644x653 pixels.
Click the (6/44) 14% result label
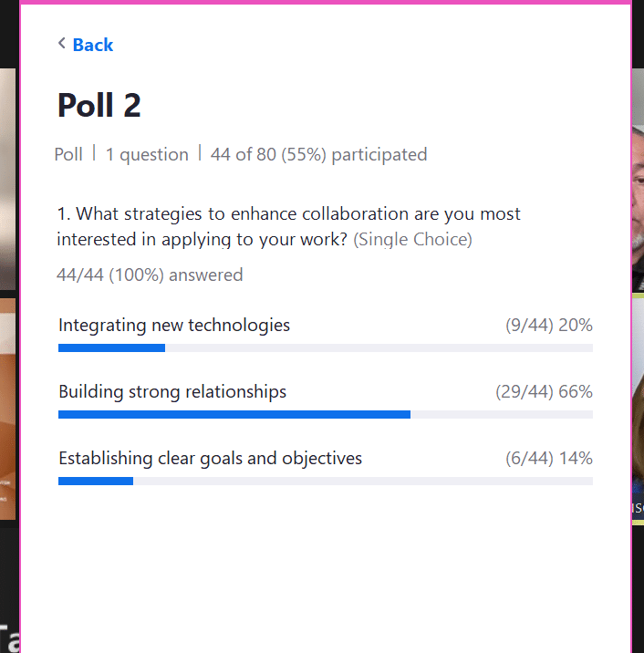tap(549, 459)
